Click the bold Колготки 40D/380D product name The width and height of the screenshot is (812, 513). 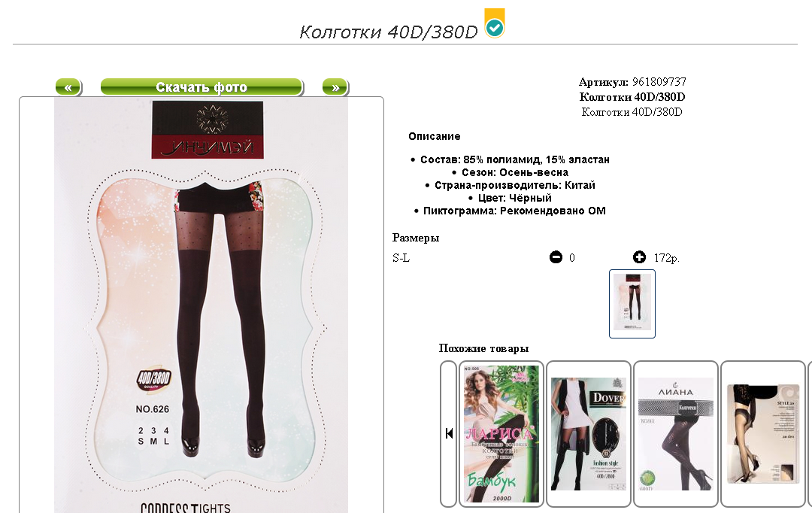(x=632, y=97)
